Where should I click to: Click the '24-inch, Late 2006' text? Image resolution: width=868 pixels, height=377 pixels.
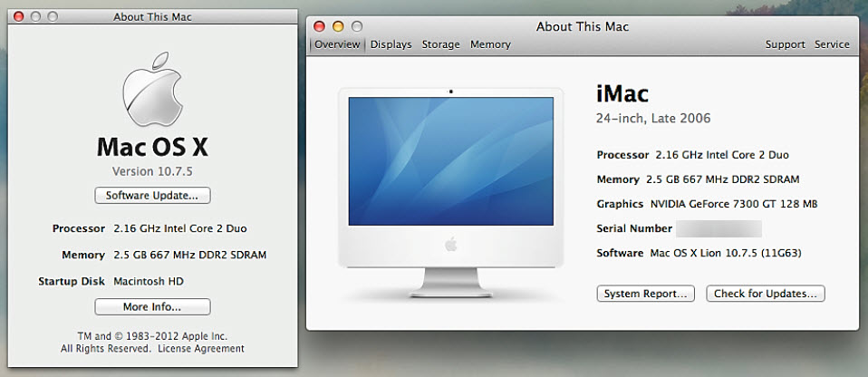coord(653,119)
